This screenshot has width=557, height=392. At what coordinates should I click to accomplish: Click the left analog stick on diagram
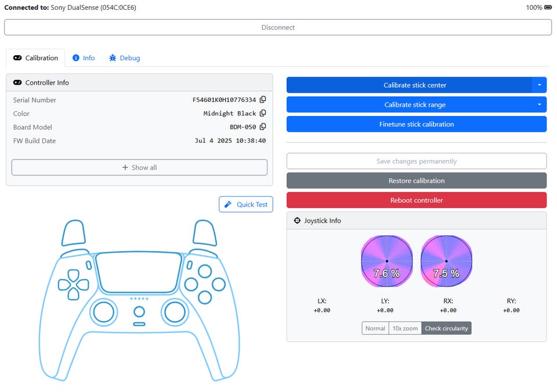tap(104, 312)
